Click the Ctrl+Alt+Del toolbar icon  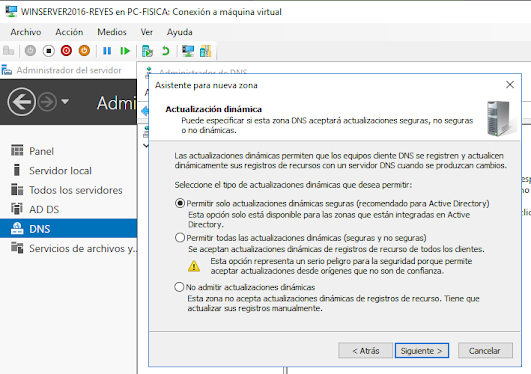[x=8, y=51]
